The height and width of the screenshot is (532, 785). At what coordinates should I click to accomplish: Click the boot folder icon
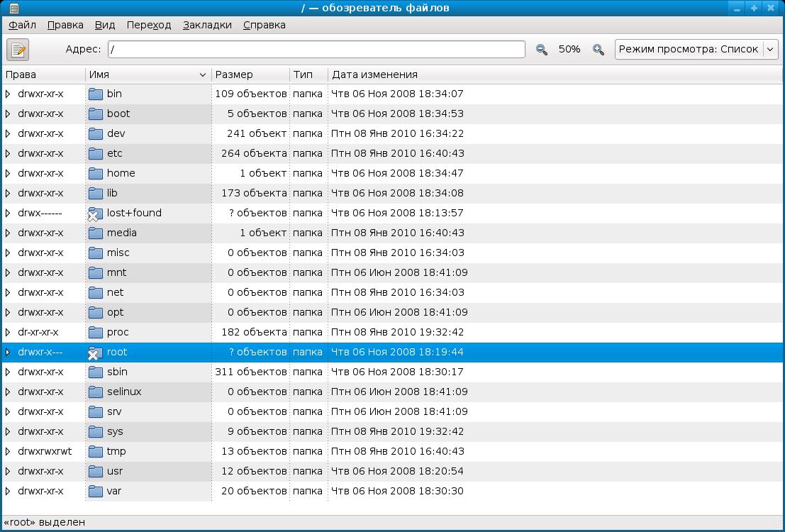(96, 113)
